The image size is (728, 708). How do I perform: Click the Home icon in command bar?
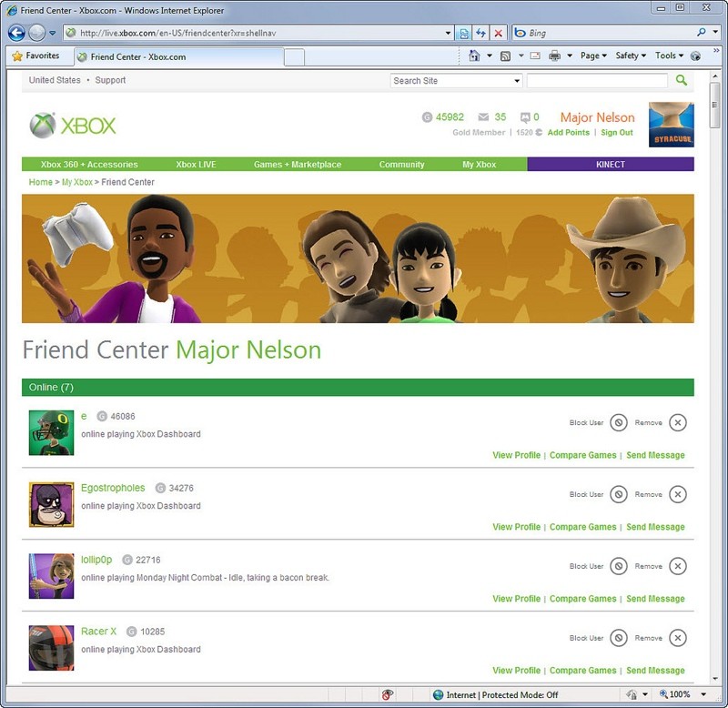tap(474, 56)
